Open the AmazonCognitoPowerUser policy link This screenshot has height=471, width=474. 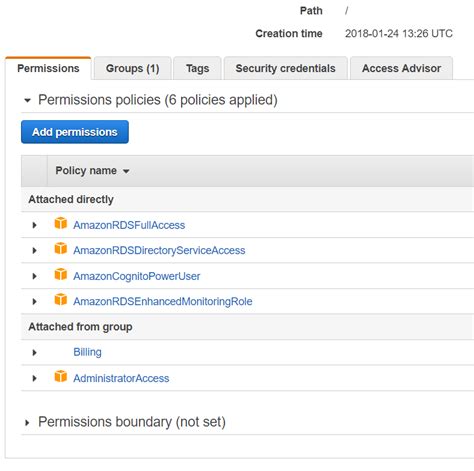tap(137, 276)
